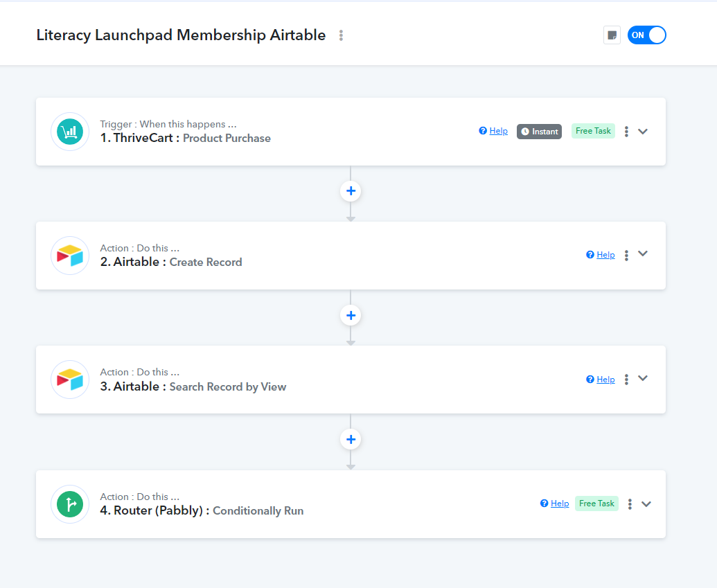Open three-dot menu for Router step
The width and height of the screenshot is (717, 588).
[630, 504]
